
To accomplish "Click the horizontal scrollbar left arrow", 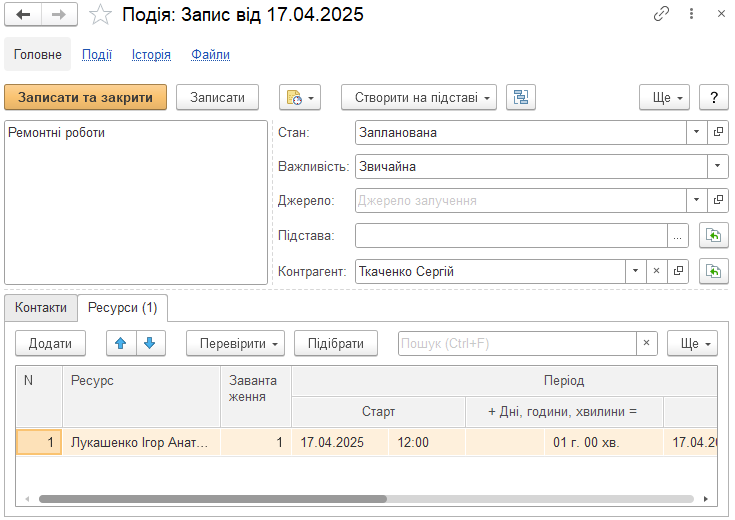I will [27, 498].
